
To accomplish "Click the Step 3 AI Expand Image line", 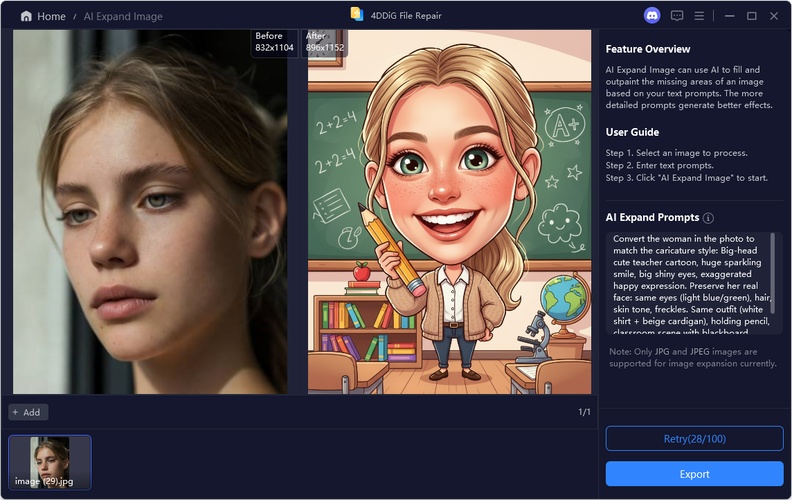I will coord(686,178).
